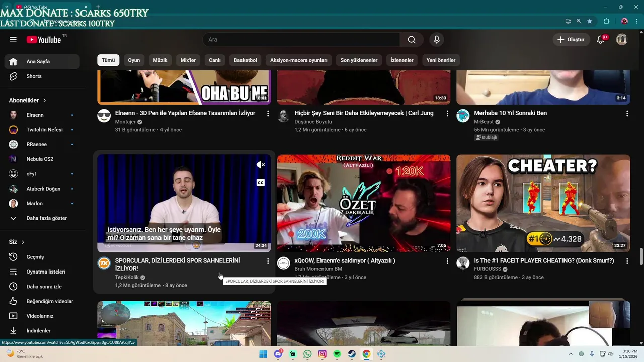Open Videolarınız in the sidebar
This screenshot has height=362, width=644.
point(42,316)
